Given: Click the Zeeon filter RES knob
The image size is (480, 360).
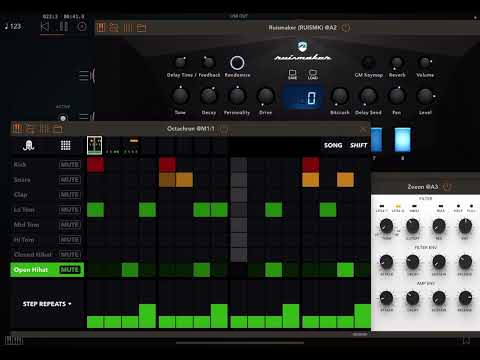Looking at the screenshot, I should pyautogui.click(x=439, y=226).
